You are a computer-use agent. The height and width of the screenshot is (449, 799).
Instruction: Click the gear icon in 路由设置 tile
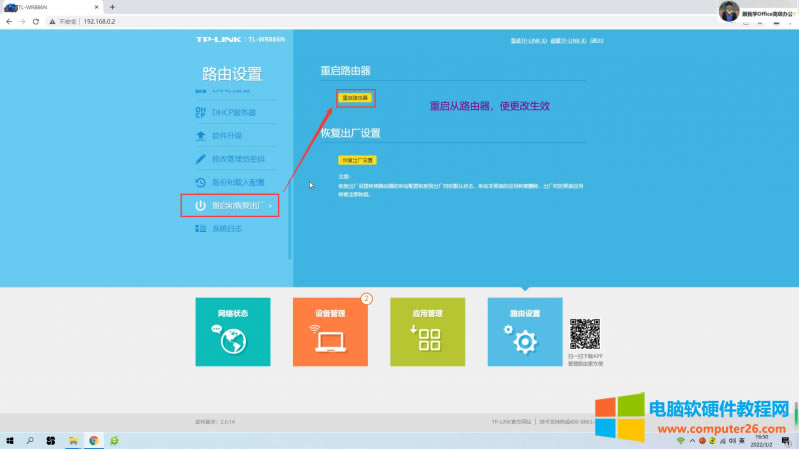525,341
